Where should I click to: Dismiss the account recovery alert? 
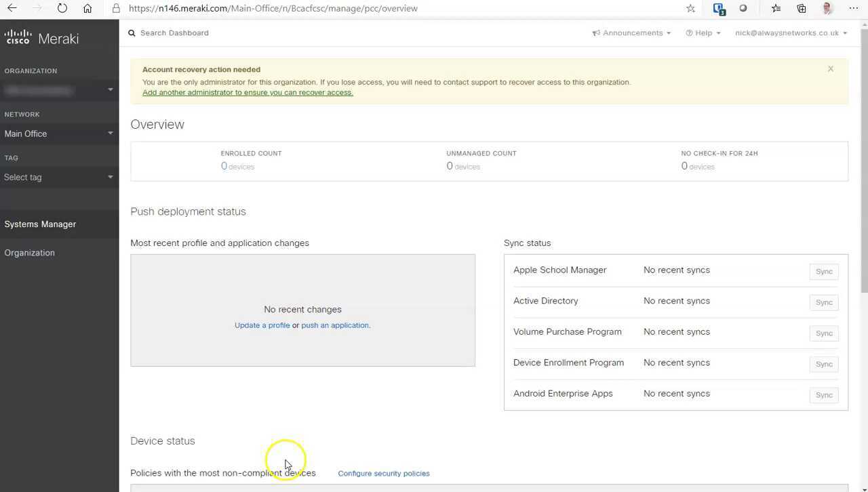[830, 68]
